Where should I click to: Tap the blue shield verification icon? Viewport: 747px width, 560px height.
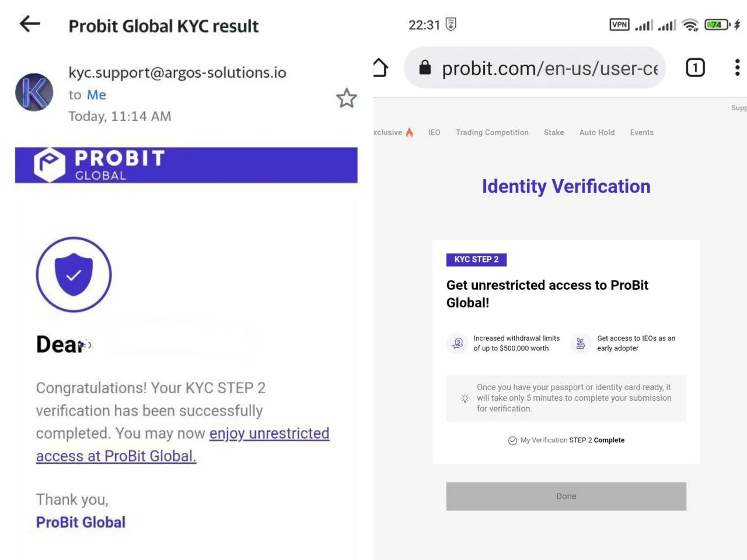point(74,274)
